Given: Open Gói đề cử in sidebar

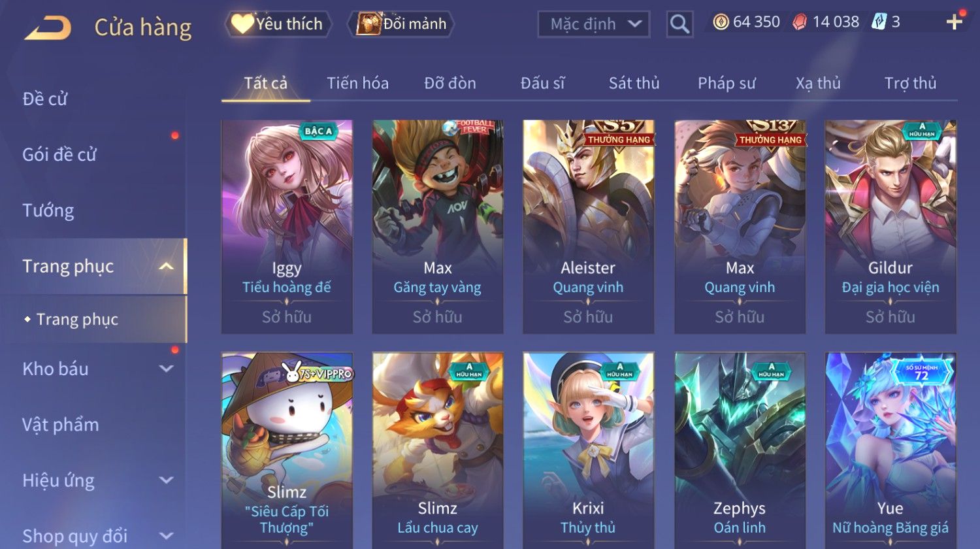Looking at the screenshot, I should point(59,154).
